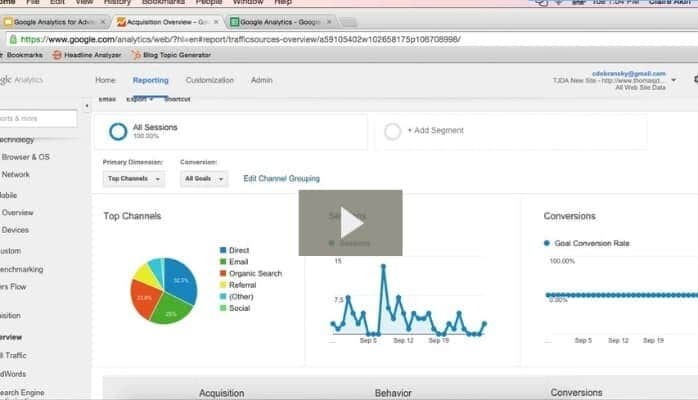Image resolution: width=698 pixels, height=400 pixels.
Task: Click + Add Segment
Action: click(x=435, y=130)
